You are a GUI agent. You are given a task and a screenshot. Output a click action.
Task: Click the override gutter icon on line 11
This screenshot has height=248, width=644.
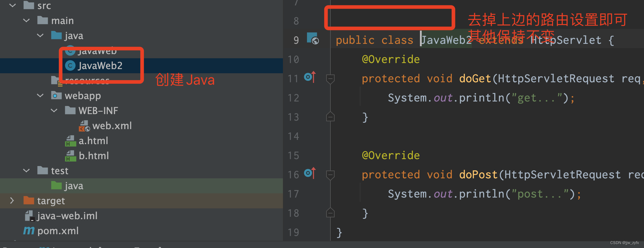pos(310,77)
